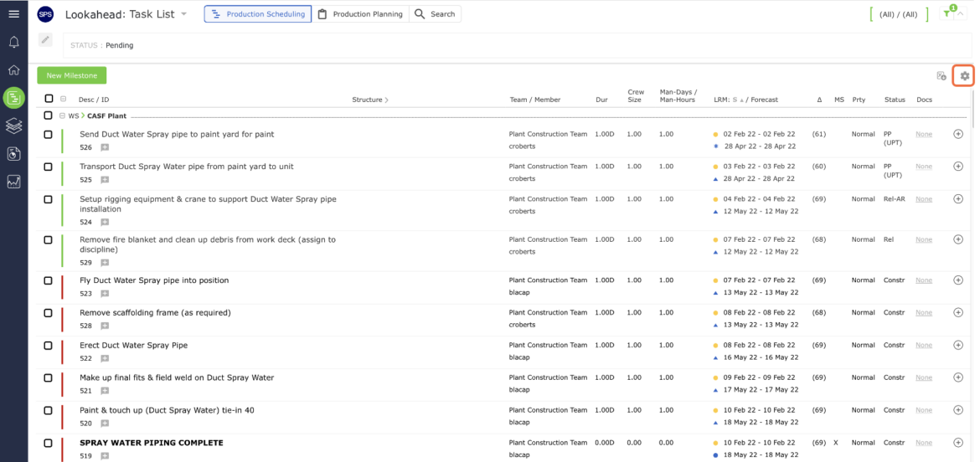Open the settings gear icon
The width and height of the screenshot is (980, 462).
(964, 75)
